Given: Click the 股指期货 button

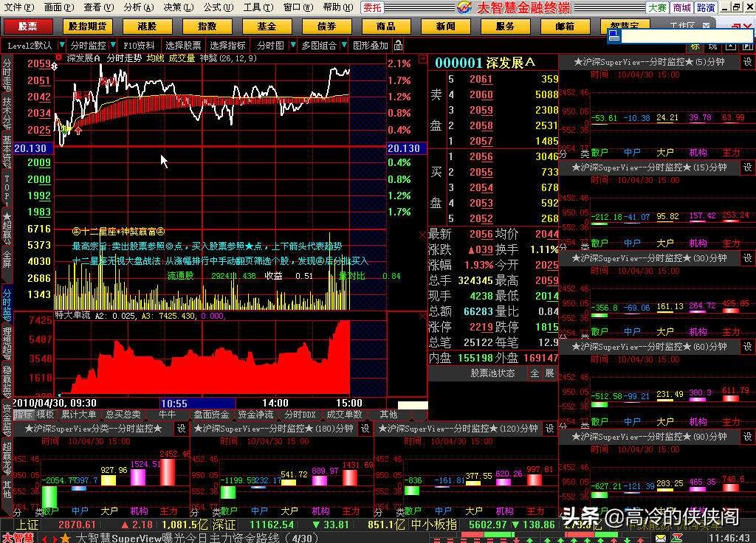Looking at the screenshot, I should coord(87,27).
